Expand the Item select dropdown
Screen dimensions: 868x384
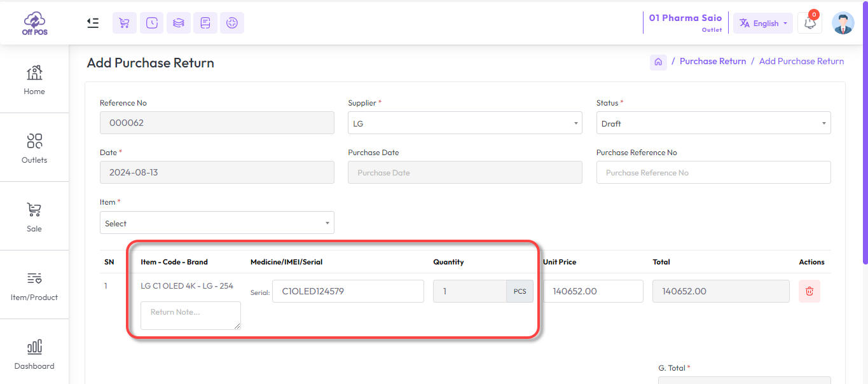tap(217, 223)
